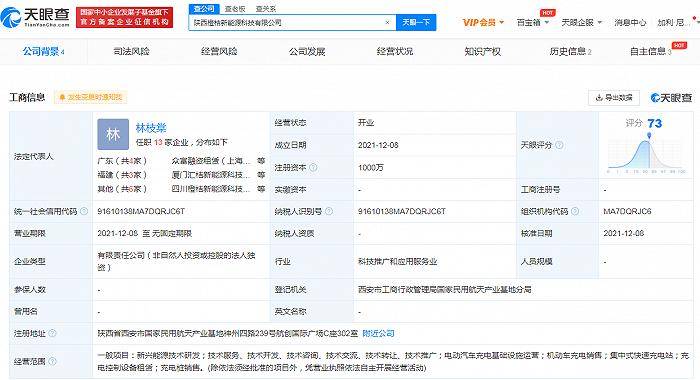The image size is (700, 380).
Task: Click the 林 avatar of the legal representative
Action: pyautogui.click(x=113, y=134)
